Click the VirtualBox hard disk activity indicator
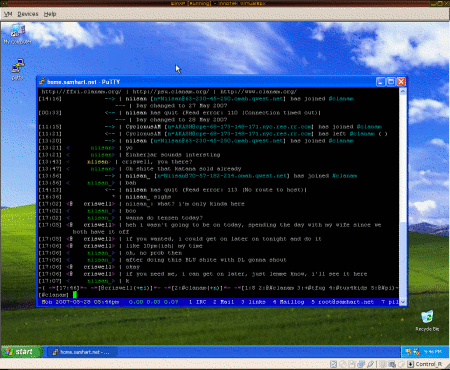Viewport: 450px width, 370px height. [333, 364]
